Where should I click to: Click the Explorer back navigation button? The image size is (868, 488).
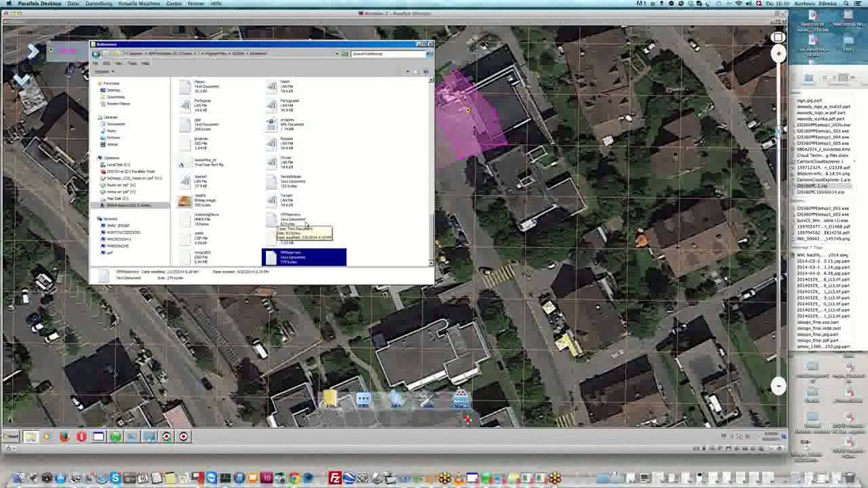96,54
